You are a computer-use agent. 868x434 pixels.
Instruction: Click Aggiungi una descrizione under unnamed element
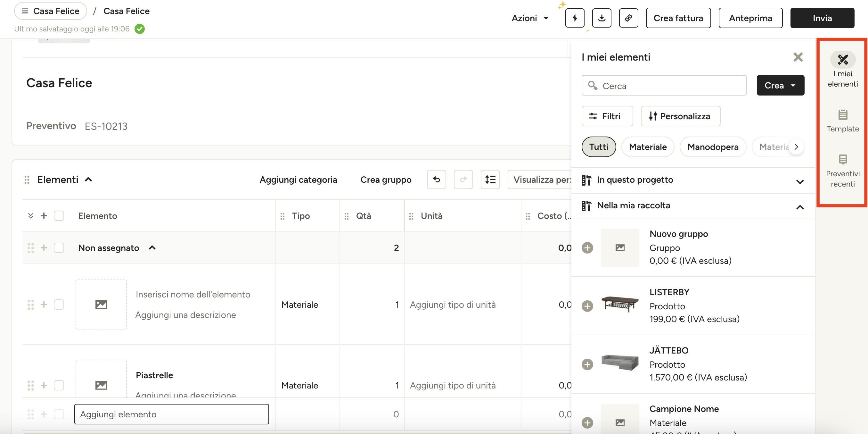click(186, 315)
